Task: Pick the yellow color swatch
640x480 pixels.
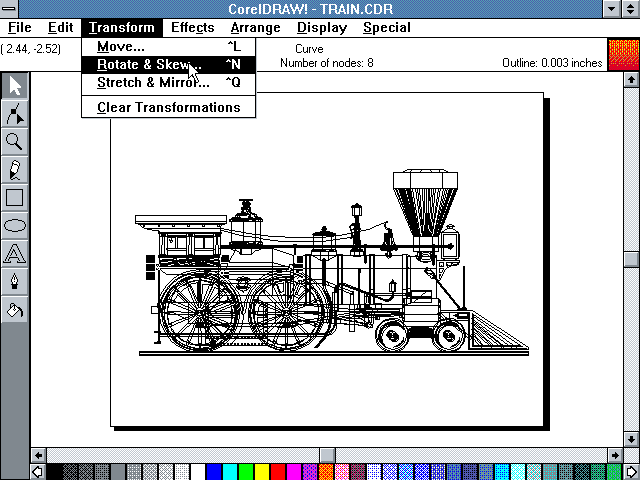Action: coord(262,472)
